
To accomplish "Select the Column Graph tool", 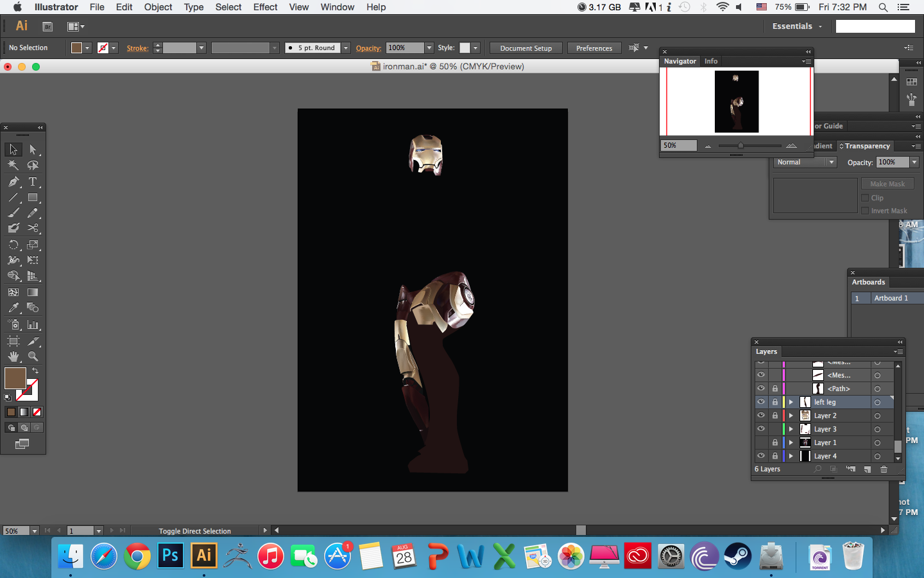I will (33, 325).
